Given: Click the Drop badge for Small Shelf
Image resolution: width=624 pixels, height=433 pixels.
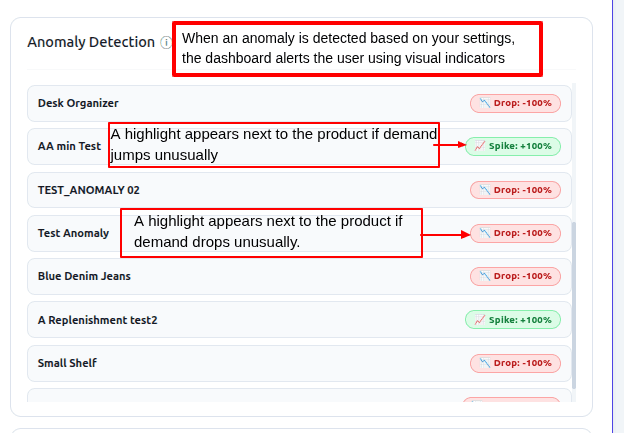Looking at the screenshot, I should (515, 363).
